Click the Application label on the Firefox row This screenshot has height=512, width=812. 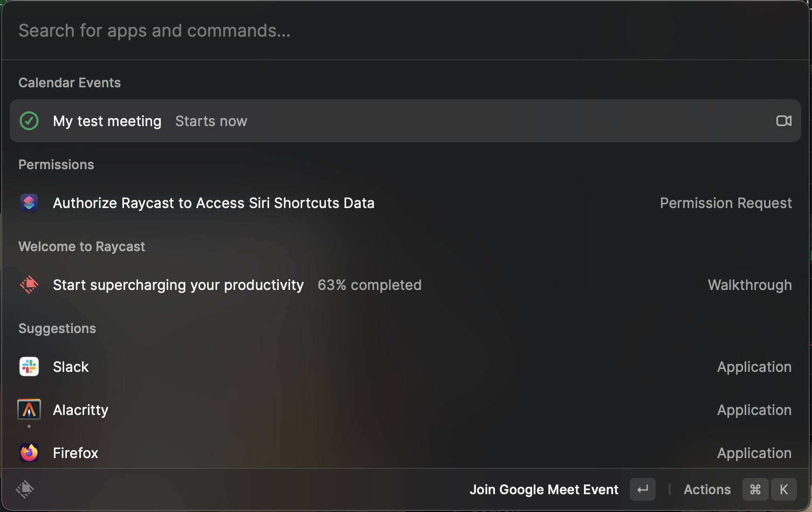(x=754, y=453)
